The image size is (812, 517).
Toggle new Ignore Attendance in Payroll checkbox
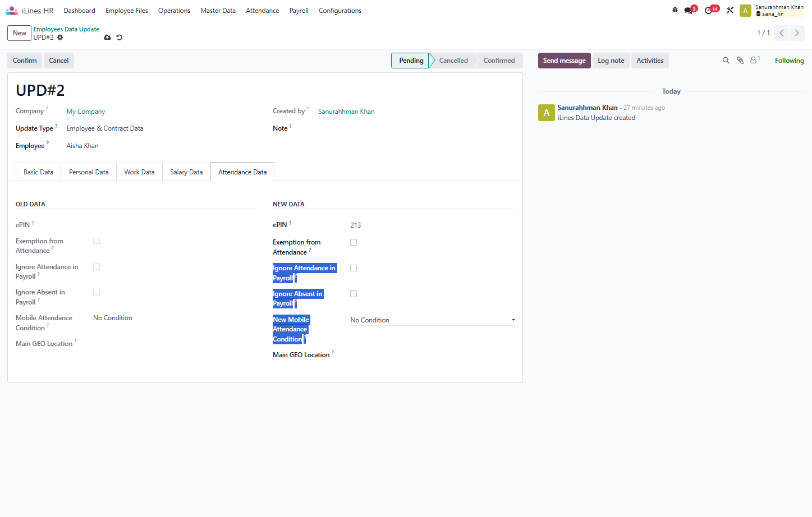tap(354, 268)
